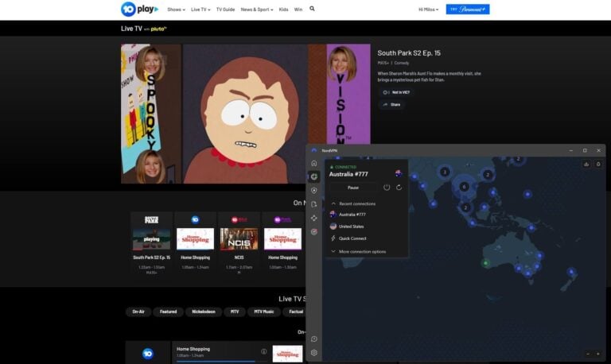Open NordVPN home icon in sidebar
Screen dimensions: 611x364
[x=313, y=163]
